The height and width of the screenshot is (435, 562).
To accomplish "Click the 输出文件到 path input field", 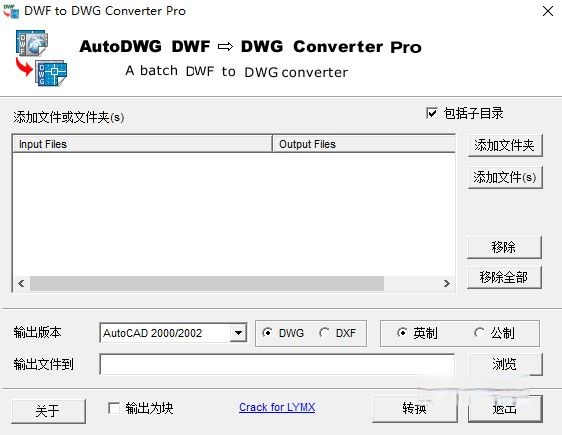I will tap(277, 364).
